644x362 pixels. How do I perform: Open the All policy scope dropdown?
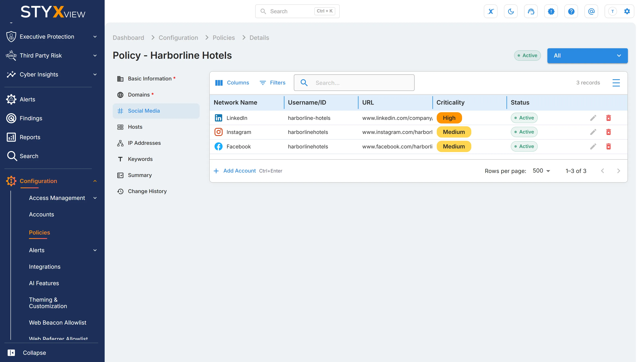tap(587, 56)
